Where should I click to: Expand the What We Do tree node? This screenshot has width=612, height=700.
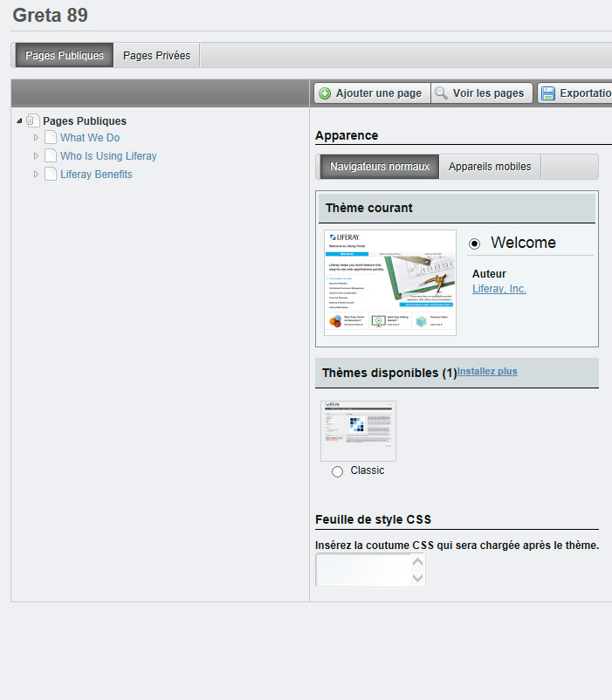36,138
